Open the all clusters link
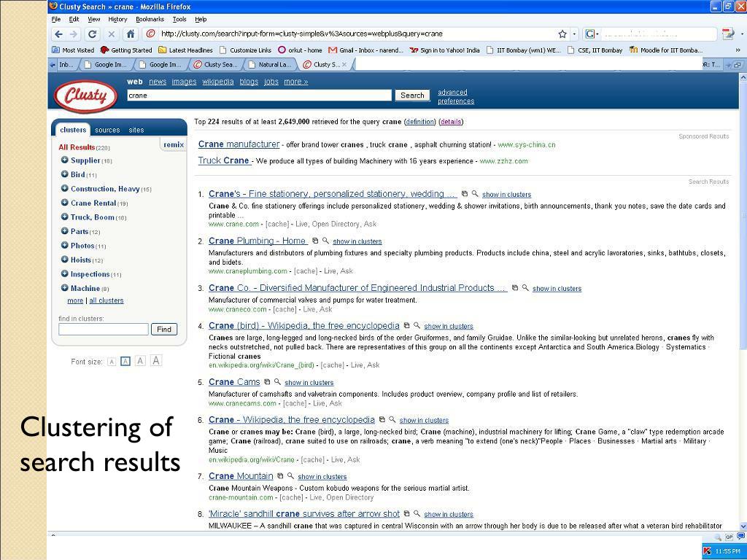 pos(107,300)
